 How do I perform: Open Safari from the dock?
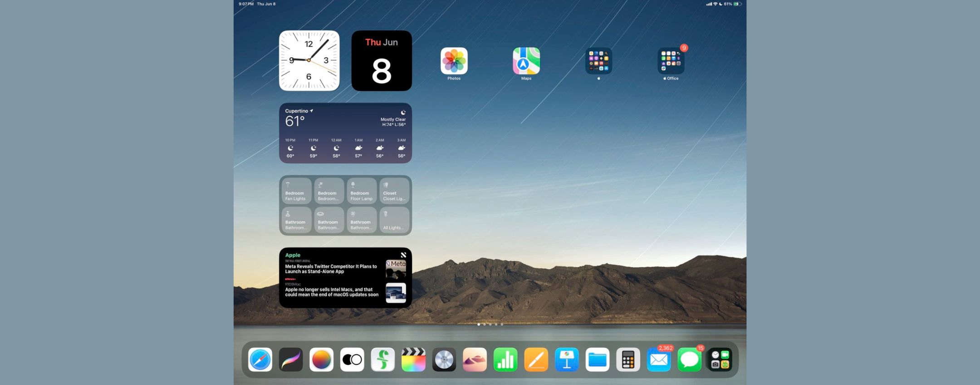(x=260, y=360)
